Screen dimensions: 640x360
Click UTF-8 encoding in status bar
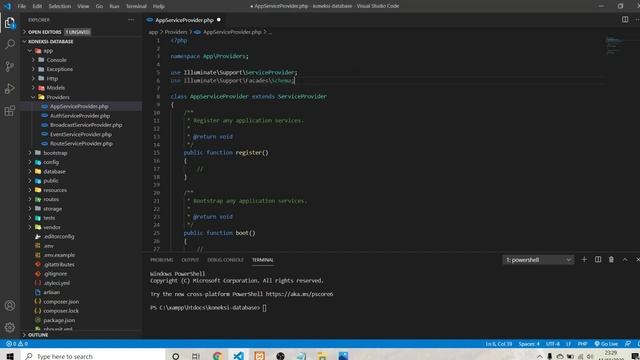tap(553, 344)
